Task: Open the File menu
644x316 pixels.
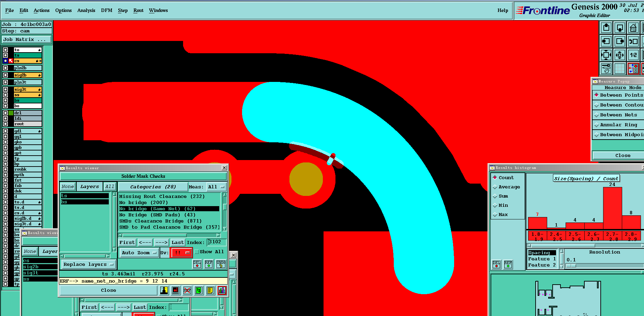Action: pyautogui.click(x=10, y=11)
